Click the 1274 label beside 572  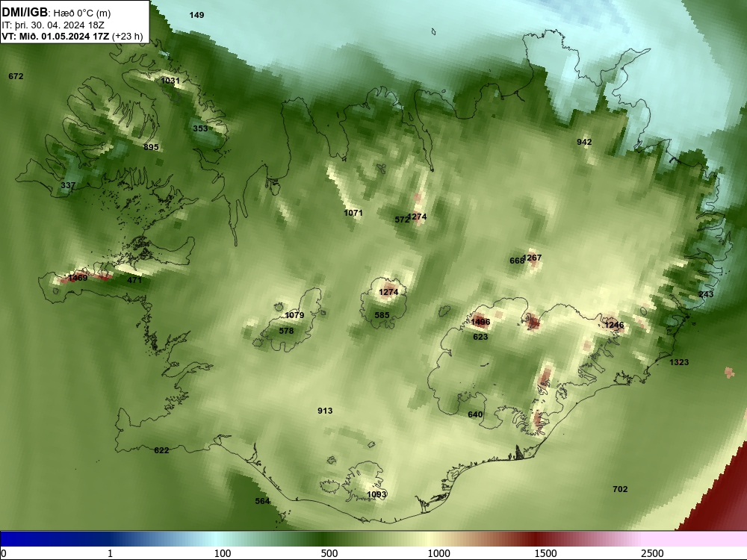click(418, 217)
